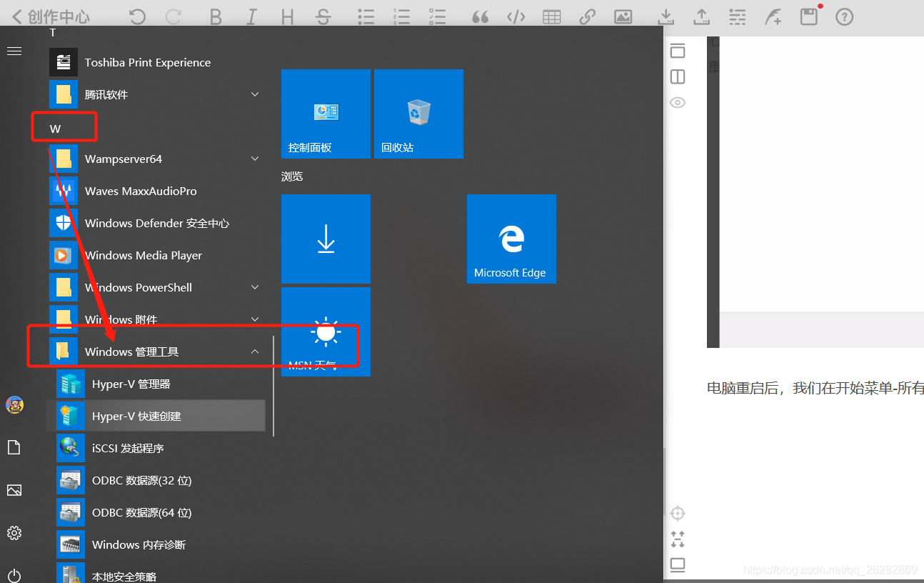Viewport: 924px width, 583px height.
Task: Open Hyper-V 快速创建
Action: 157,416
